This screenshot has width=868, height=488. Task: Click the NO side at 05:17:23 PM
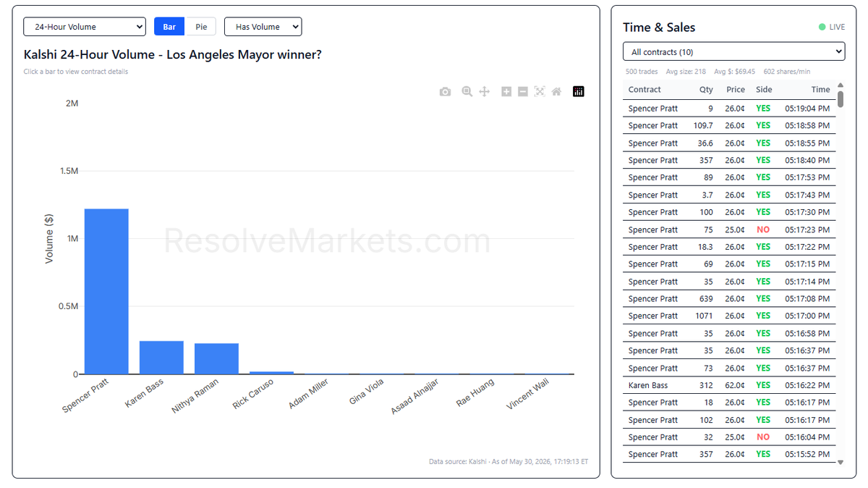click(x=763, y=230)
